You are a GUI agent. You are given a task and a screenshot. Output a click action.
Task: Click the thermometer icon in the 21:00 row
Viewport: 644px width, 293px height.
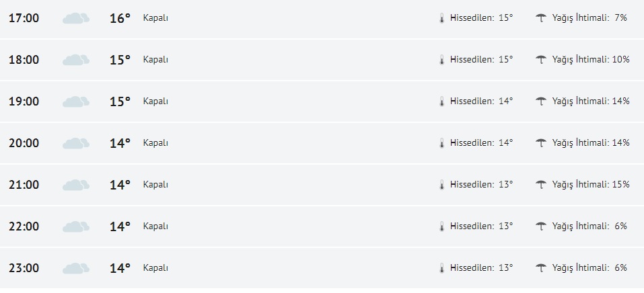(442, 185)
